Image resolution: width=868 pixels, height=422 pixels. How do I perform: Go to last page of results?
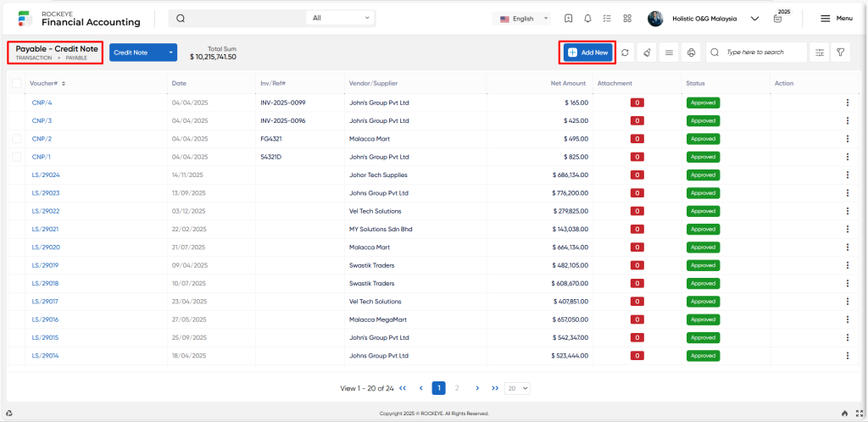(495, 388)
